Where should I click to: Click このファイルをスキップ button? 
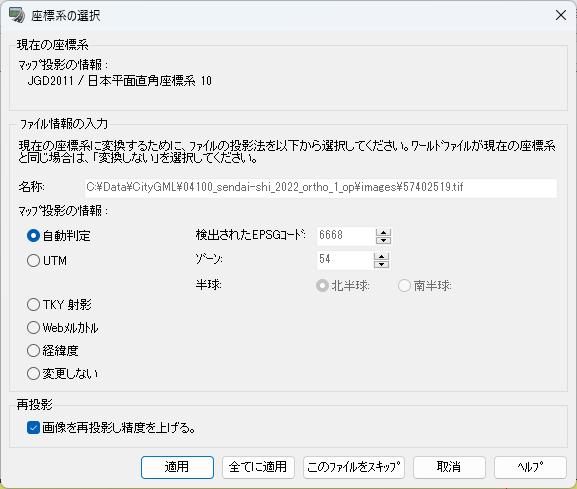[354, 467]
